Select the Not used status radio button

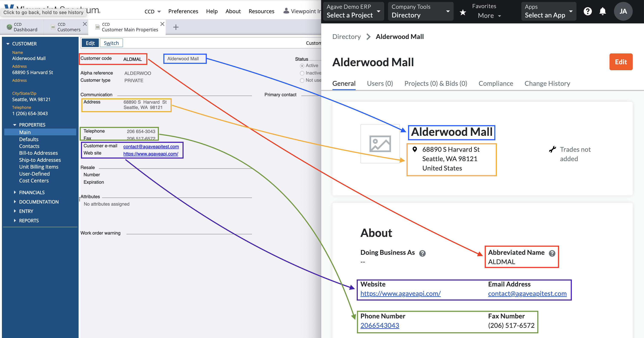click(302, 80)
